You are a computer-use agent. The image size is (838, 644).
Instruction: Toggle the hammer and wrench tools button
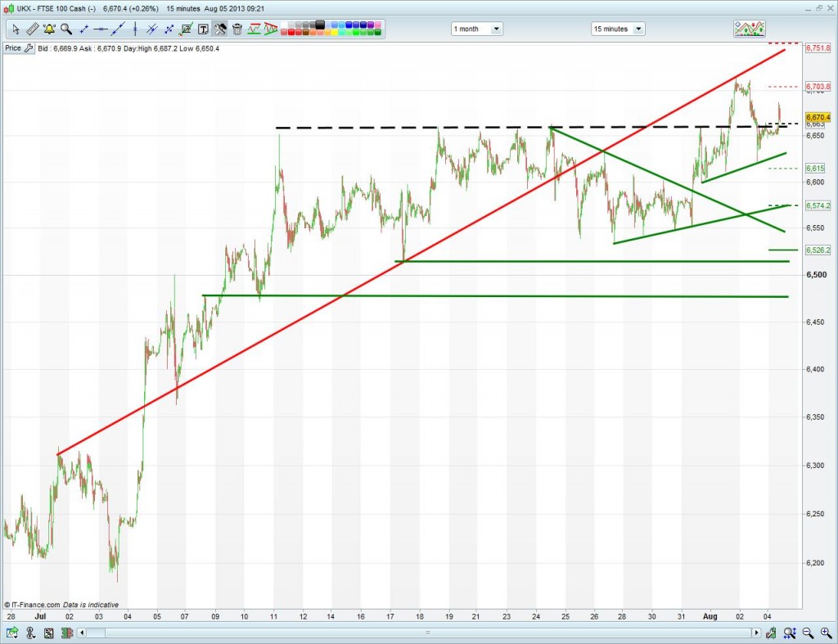220,29
